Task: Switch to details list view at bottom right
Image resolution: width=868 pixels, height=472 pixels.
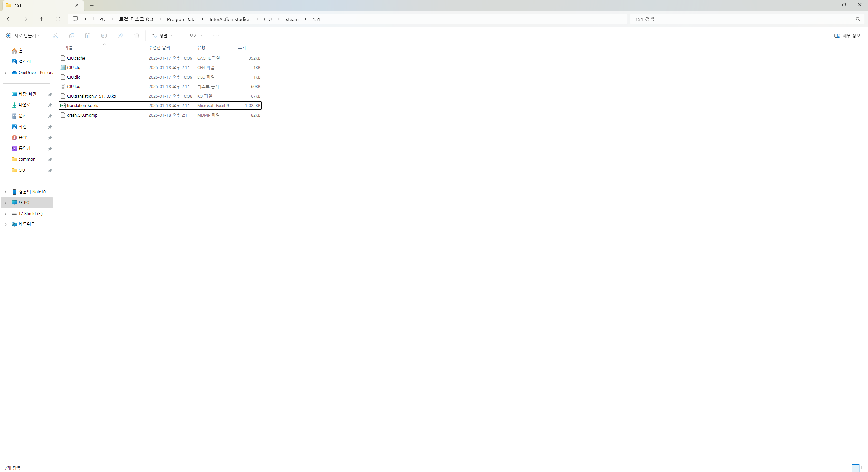Action: [x=855, y=468]
